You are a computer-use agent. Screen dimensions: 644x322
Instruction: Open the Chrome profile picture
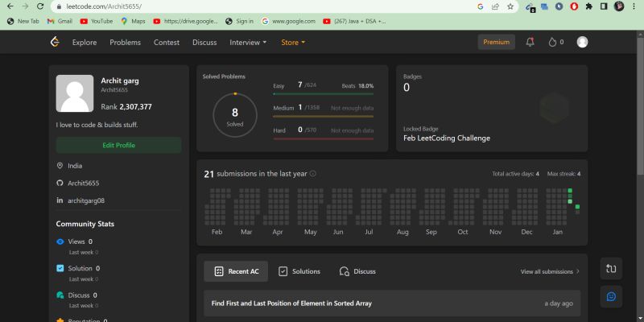pyautogui.click(x=619, y=6)
